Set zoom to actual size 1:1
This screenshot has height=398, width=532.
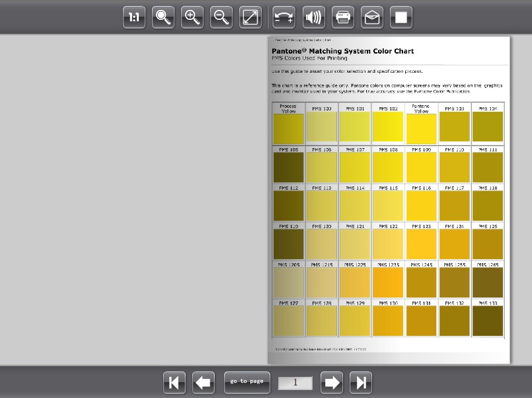click(x=134, y=17)
